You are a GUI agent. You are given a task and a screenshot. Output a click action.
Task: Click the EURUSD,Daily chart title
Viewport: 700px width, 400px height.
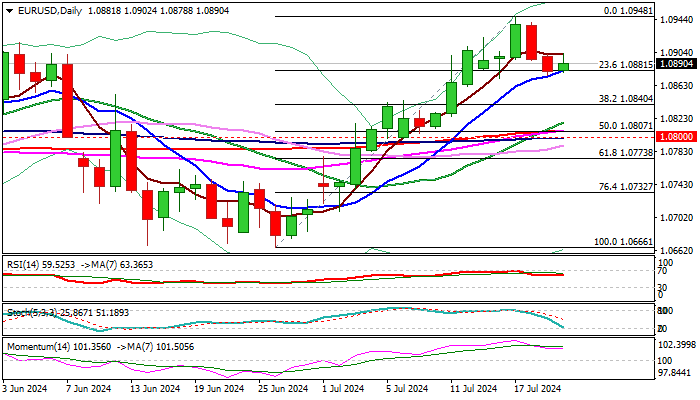[x=50, y=11]
